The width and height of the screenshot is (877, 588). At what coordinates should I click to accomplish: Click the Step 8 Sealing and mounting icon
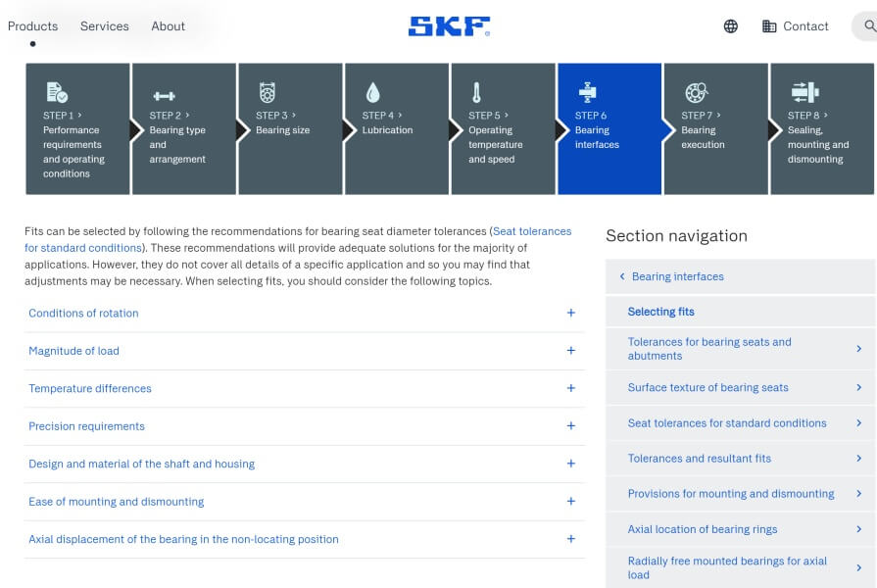(804, 92)
